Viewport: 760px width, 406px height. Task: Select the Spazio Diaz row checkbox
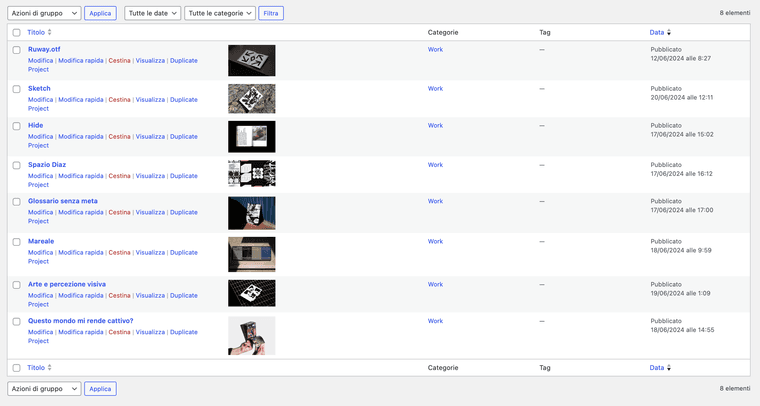[x=16, y=165]
